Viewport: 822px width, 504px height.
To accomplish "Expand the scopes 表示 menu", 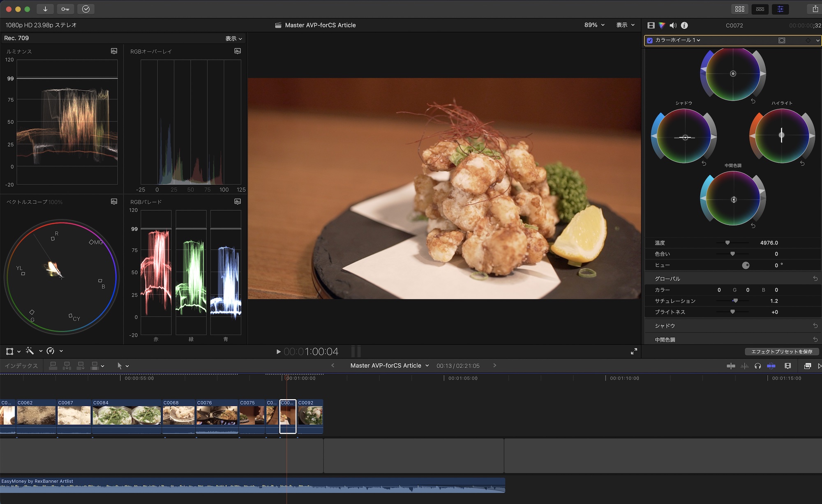I will 233,39.
